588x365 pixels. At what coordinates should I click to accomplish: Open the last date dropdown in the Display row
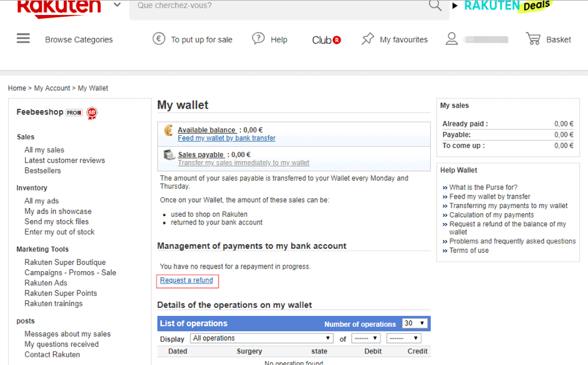404,338
